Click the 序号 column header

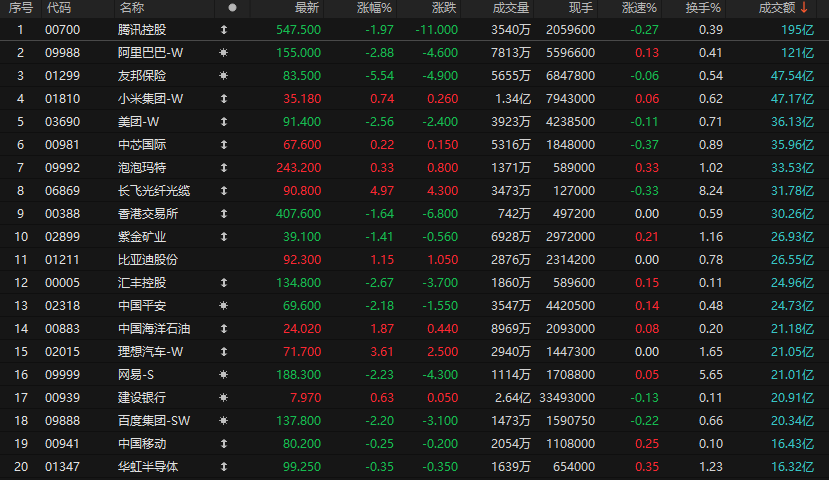coord(21,8)
